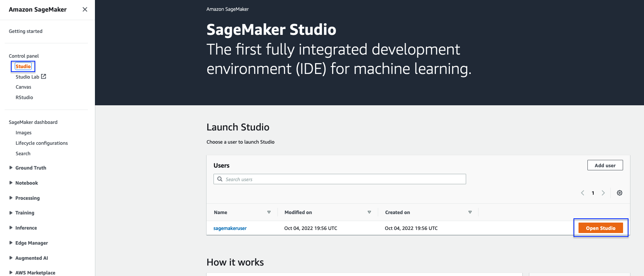
Task: Expand the Training section
Action: 11,213
